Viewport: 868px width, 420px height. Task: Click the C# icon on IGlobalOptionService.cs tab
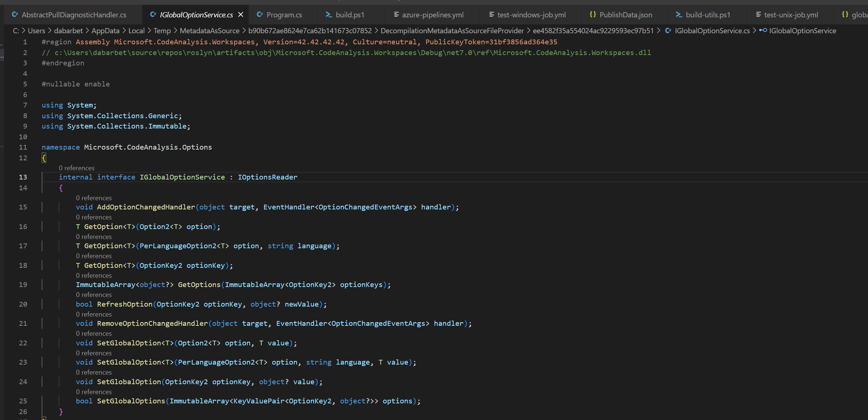click(x=153, y=14)
